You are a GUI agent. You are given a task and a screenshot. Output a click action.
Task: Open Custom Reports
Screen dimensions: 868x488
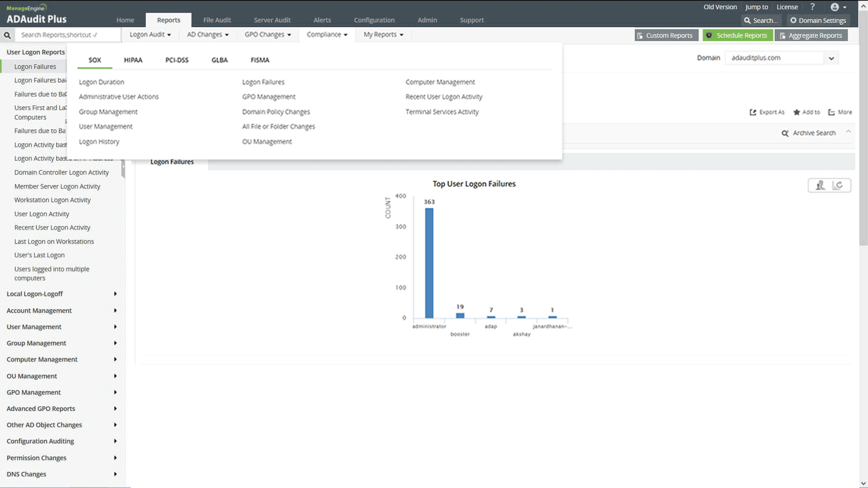click(x=667, y=35)
